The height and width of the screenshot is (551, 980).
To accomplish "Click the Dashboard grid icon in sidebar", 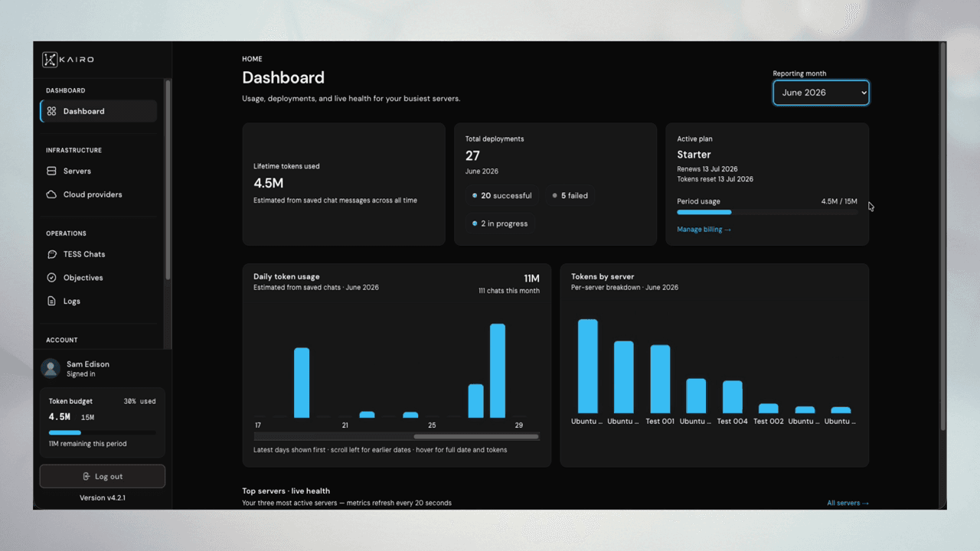I will 51,111.
